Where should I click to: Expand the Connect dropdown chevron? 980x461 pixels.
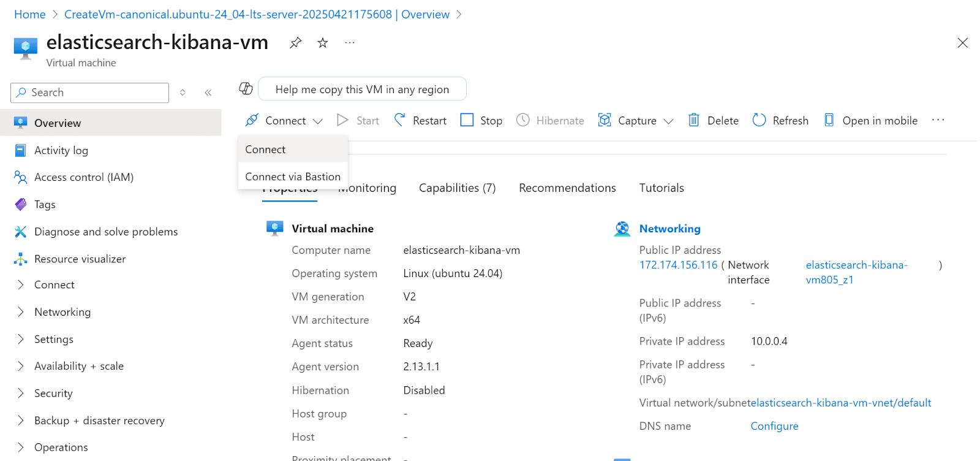(x=317, y=121)
